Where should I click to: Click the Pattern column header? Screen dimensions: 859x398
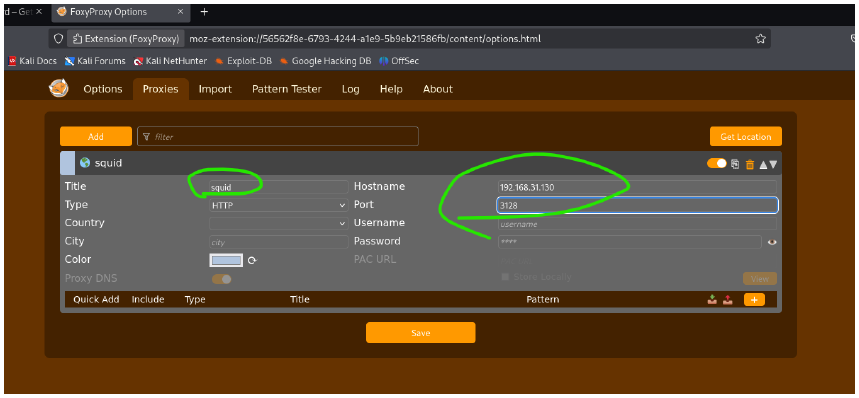(542, 299)
